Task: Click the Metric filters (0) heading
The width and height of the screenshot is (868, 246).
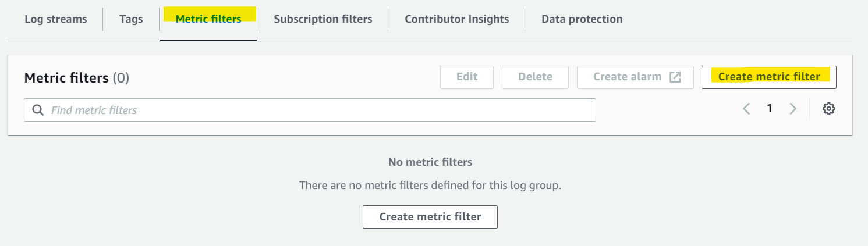Action: click(x=77, y=78)
